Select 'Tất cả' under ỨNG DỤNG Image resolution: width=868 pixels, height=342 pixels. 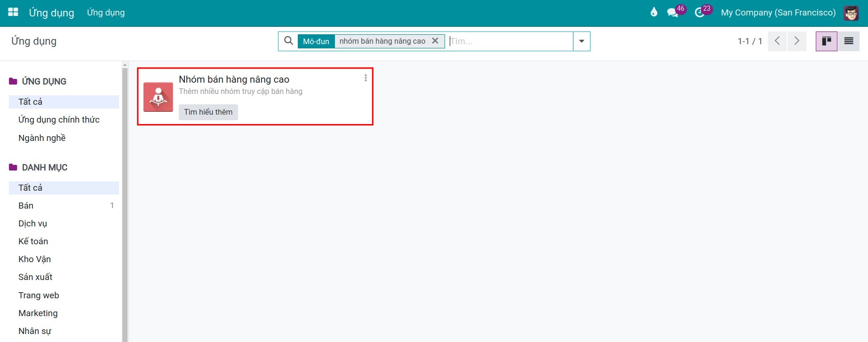click(x=64, y=102)
